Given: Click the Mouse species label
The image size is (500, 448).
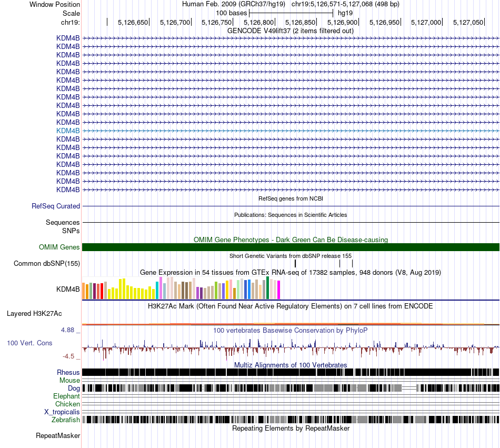Looking at the screenshot, I should [69, 381].
